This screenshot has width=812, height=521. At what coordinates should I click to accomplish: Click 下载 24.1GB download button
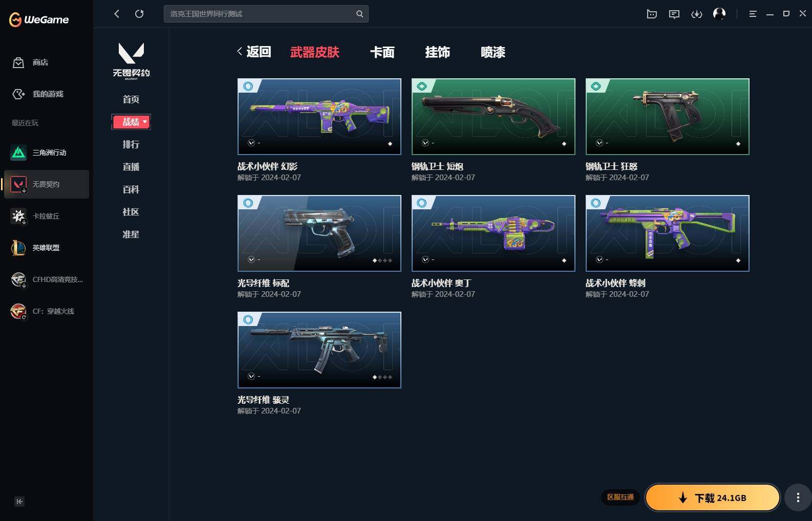point(712,497)
